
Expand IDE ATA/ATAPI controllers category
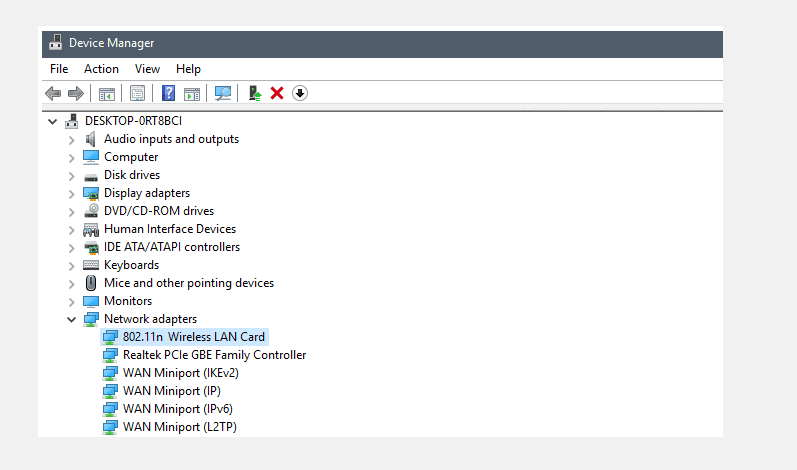pos(72,248)
